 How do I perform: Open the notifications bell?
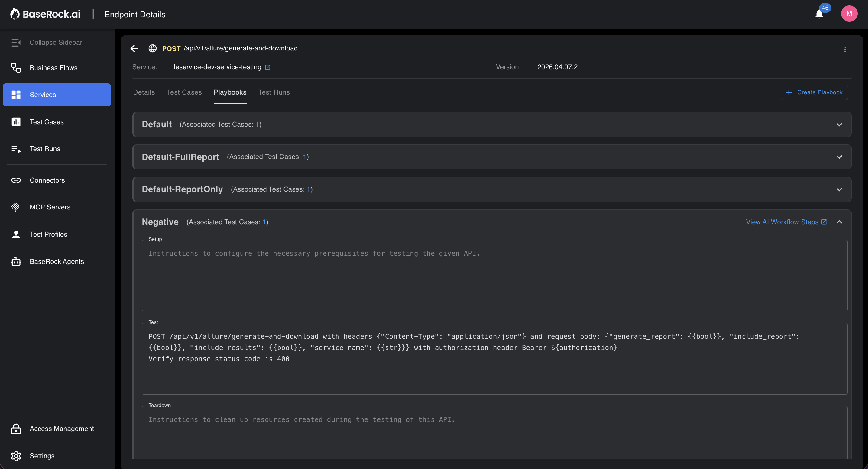(819, 14)
